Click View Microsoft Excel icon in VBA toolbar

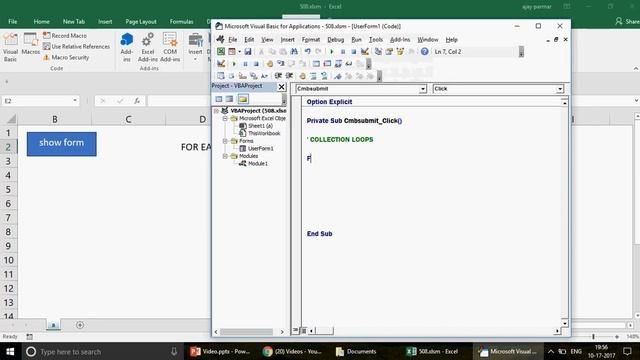pos(221,51)
